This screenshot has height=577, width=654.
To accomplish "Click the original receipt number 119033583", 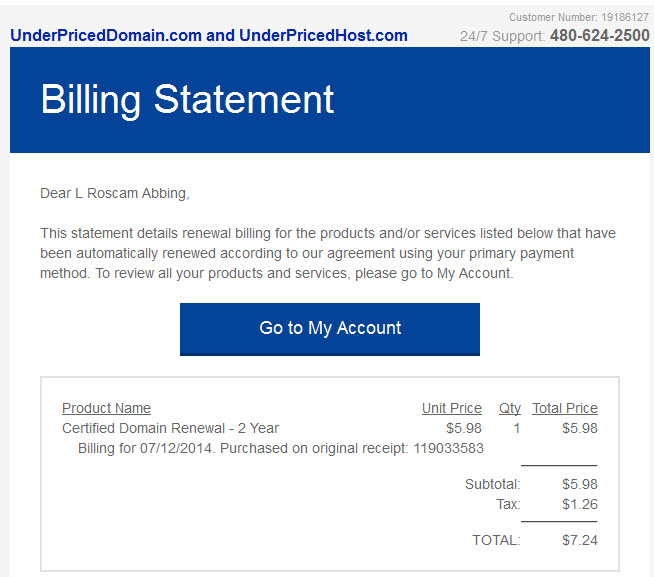I will 448,448.
